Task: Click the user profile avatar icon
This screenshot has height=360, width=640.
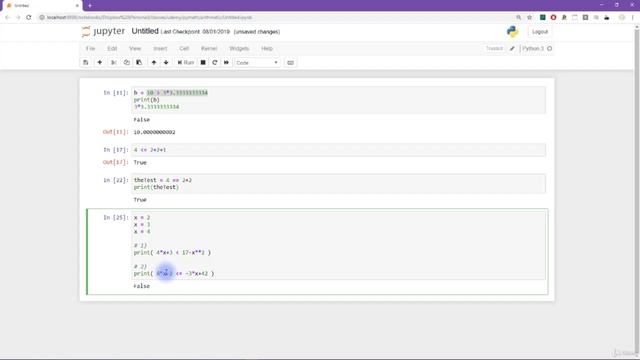Action: 622,17
